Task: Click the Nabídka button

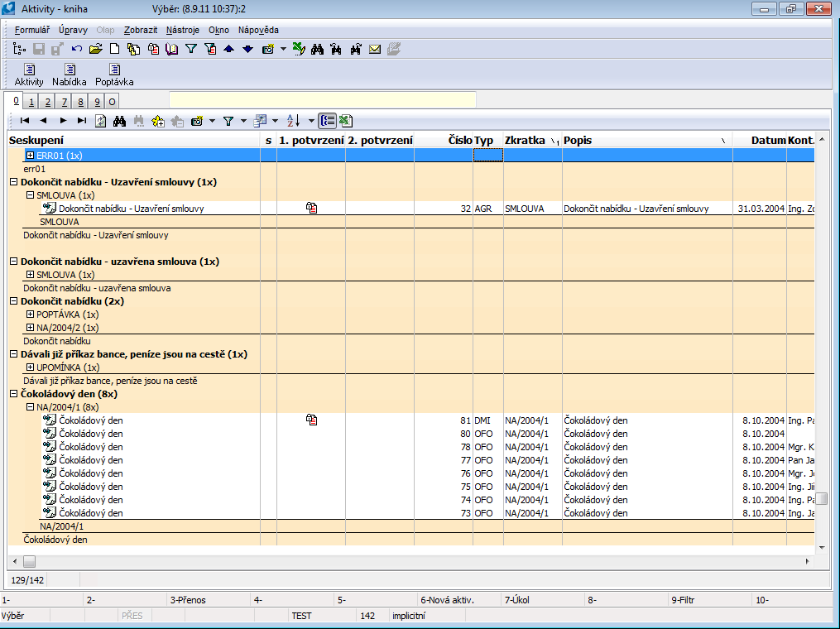Action: [70, 75]
